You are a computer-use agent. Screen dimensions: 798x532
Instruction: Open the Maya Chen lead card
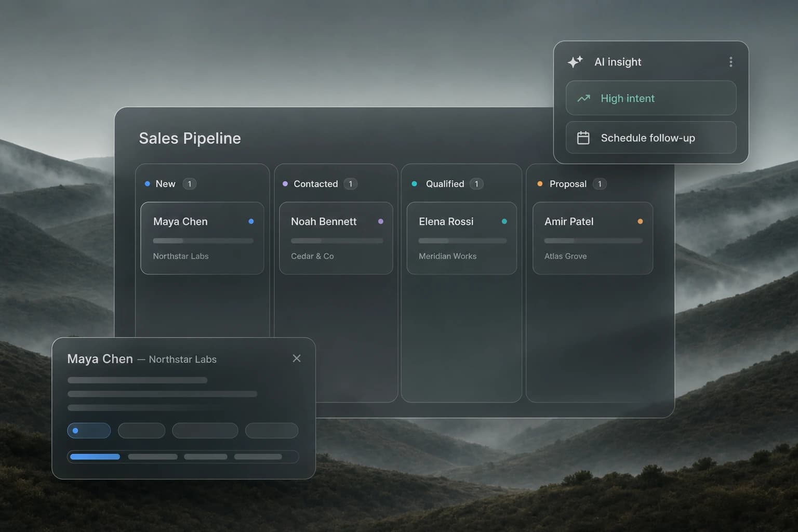tap(202, 238)
